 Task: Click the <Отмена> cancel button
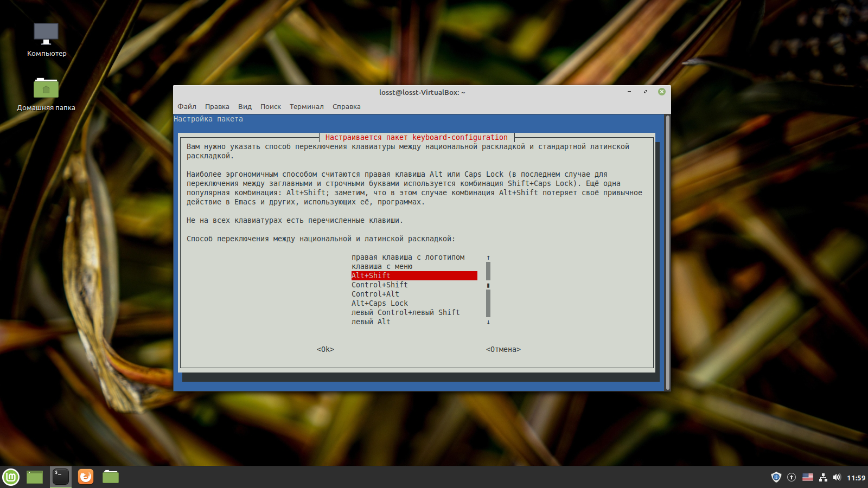503,349
